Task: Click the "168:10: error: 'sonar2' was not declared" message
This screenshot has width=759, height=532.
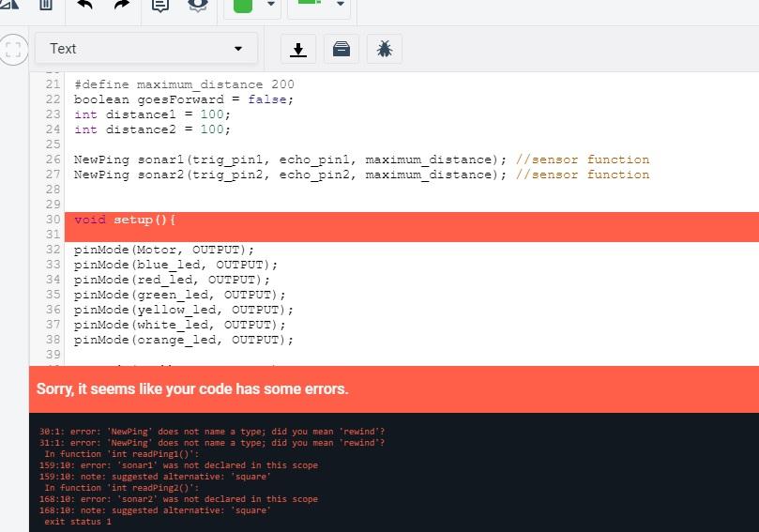Action: [x=178, y=499]
